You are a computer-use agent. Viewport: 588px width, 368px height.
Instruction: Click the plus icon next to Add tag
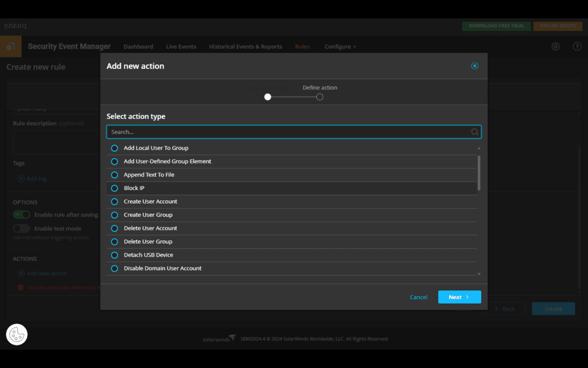[22, 178]
